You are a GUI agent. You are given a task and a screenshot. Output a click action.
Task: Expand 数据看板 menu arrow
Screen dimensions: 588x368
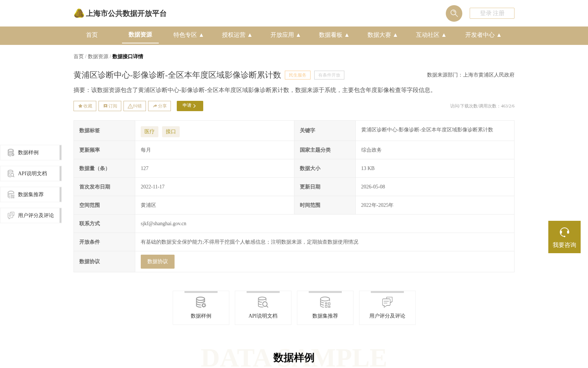tap(347, 35)
